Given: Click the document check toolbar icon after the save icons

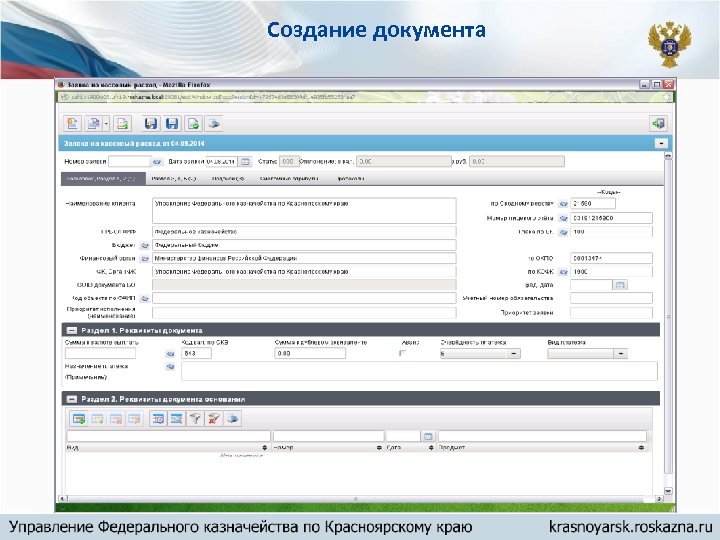Looking at the screenshot, I should [x=193, y=124].
